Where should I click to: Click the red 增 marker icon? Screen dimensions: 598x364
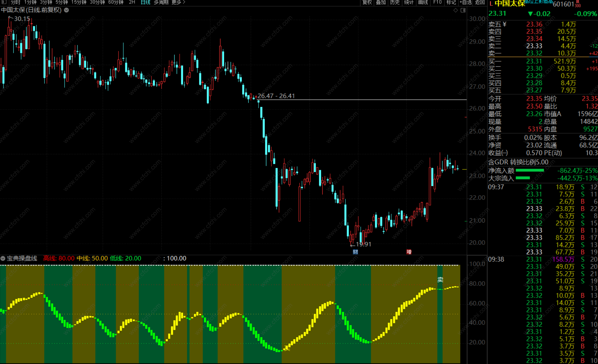click(x=409, y=252)
